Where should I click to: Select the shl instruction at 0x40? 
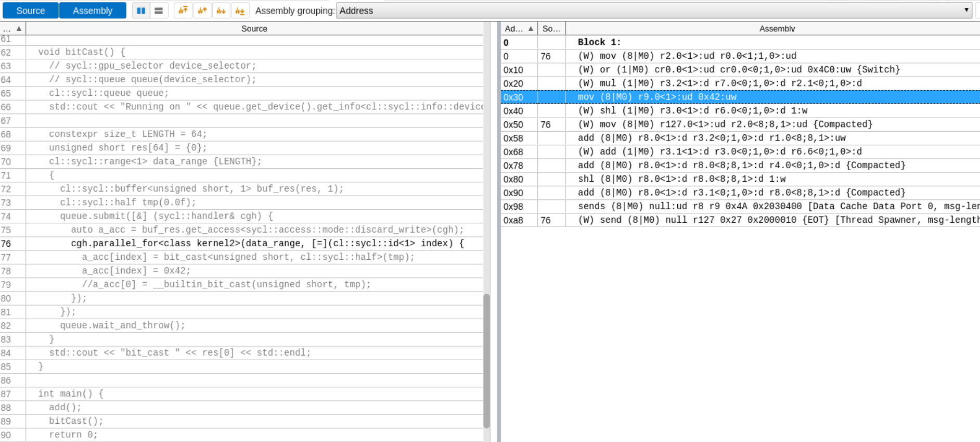pyautogui.click(x=740, y=110)
